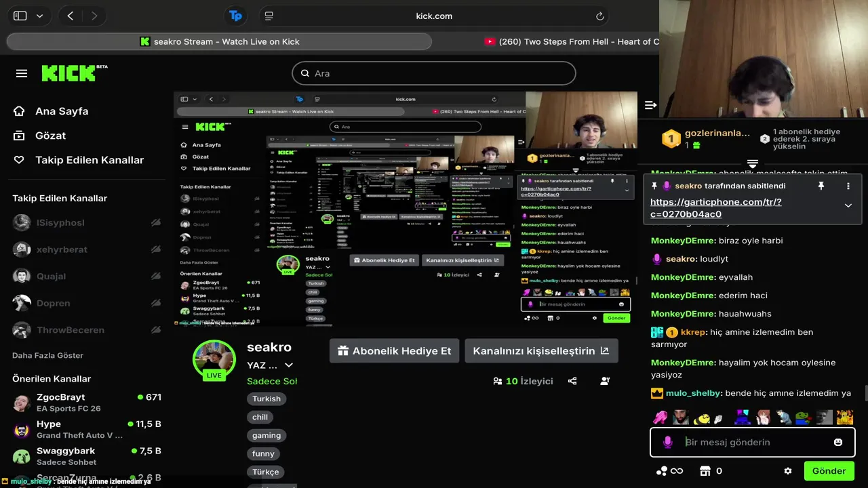This screenshot has width=868, height=488.
Task: Click the magnifier icon in the search bar
Action: click(304, 73)
